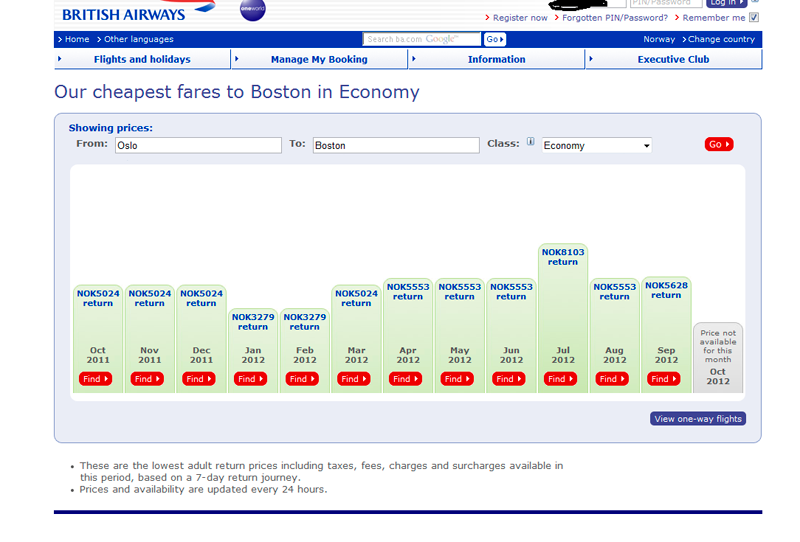The height and width of the screenshot is (542, 800).
Task: Click NOK3279 return price for Feb 2012
Action: [x=305, y=322]
